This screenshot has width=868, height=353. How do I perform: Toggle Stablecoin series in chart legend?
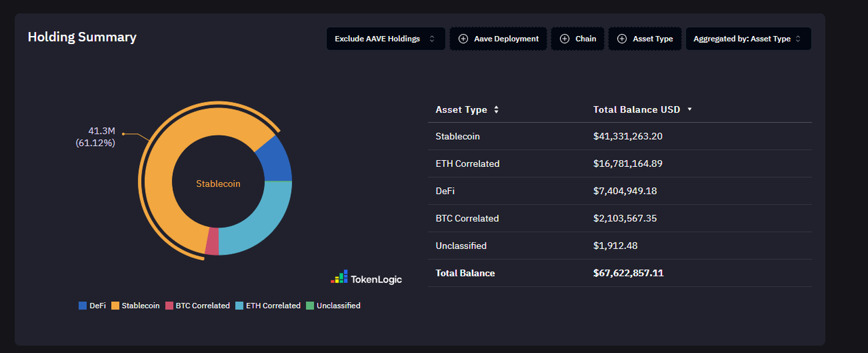(135, 305)
